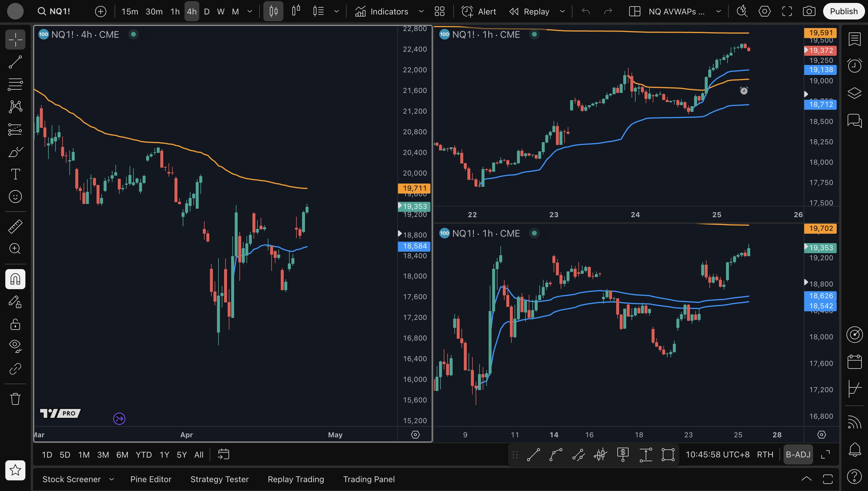Take a chart snapshot with camera icon

(x=809, y=12)
